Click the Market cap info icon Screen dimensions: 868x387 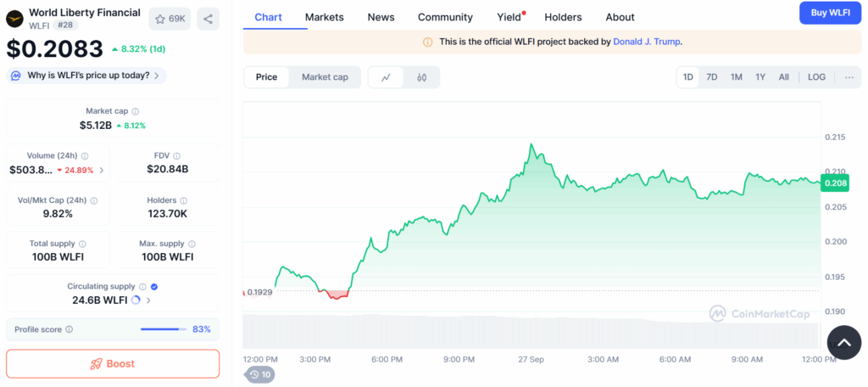(136, 111)
